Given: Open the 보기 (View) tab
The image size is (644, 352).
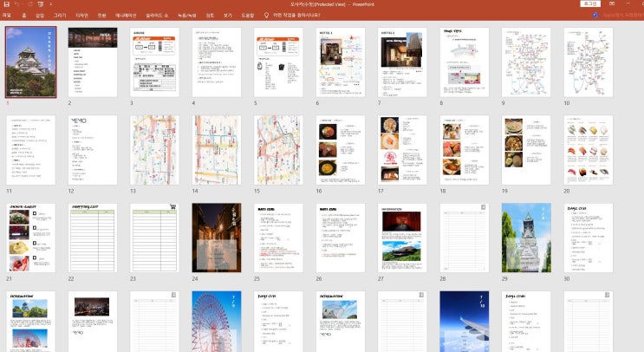Looking at the screenshot, I should pyautogui.click(x=228, y=16).
